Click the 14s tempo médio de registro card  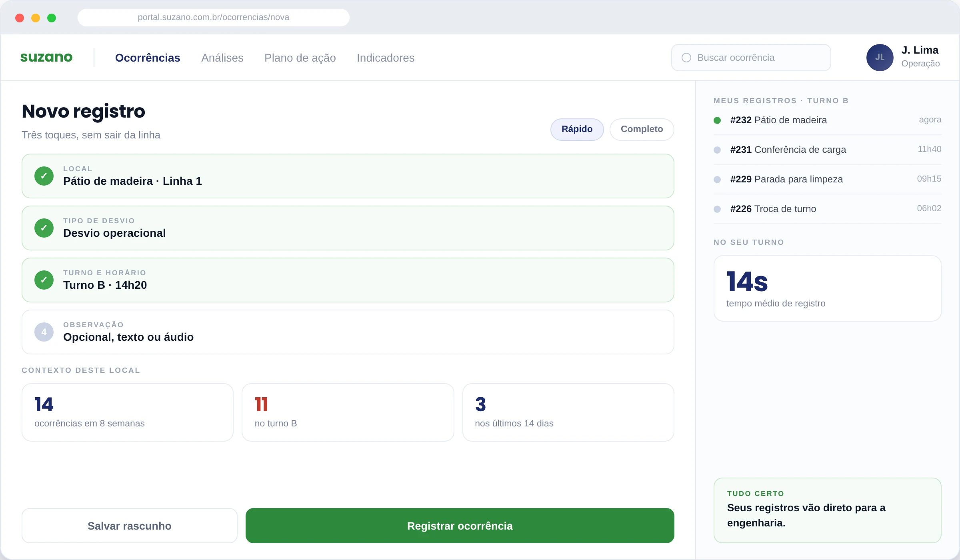[827, 288]
